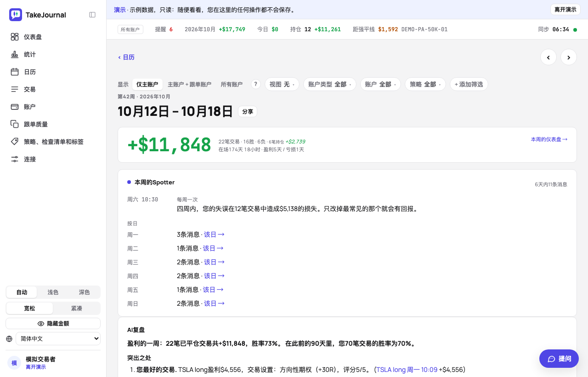The width and height of the screenshot is (588, 377).
Task: Select 所有账户 in the 显示 row
Action: [x=232, y=85]
